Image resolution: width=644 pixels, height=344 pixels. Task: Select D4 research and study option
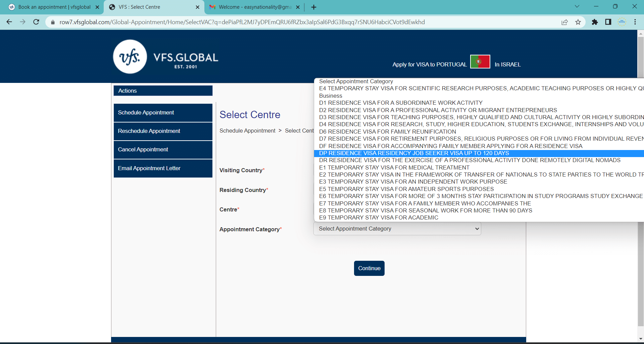coord(479,124)
